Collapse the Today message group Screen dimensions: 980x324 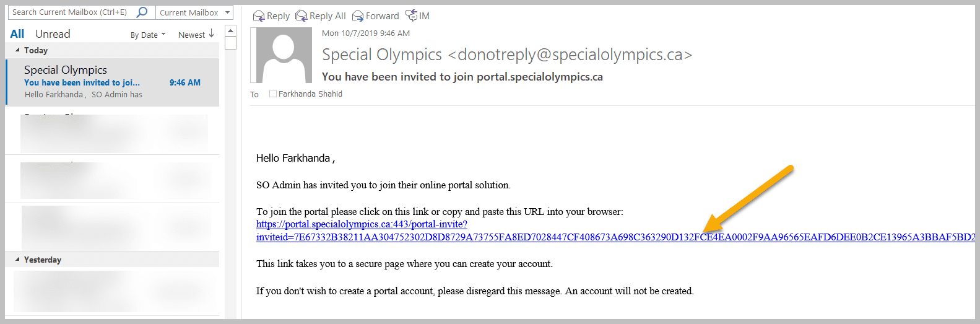(17, 50)
